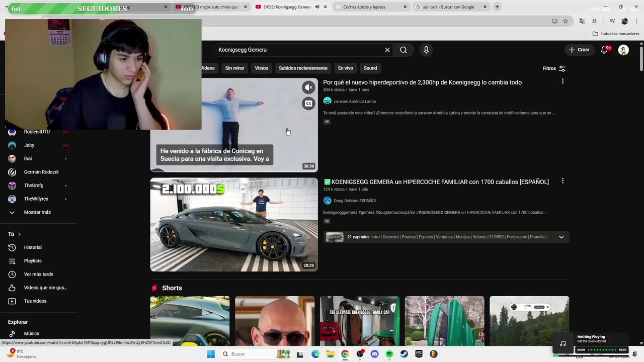
Task: Open the HIPERCOCHE FAMILIAR video title
Action: (436, 182)
